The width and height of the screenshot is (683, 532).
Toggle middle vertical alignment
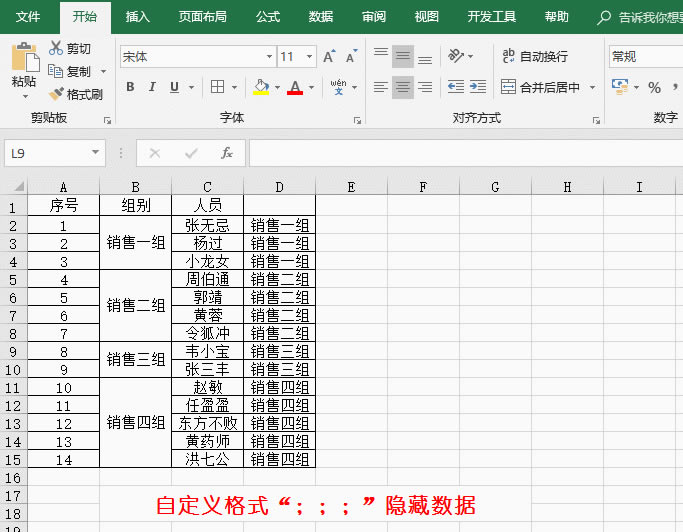[402, 56]
